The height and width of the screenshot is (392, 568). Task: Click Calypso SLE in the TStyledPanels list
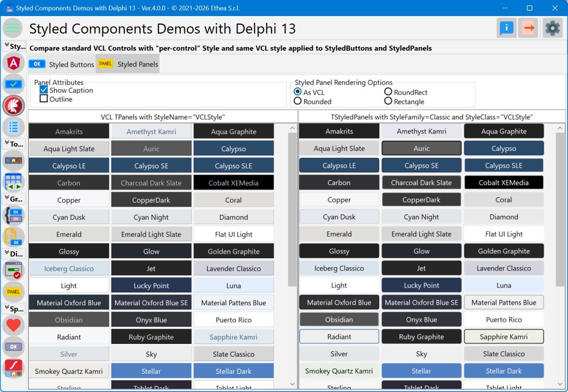504,165
